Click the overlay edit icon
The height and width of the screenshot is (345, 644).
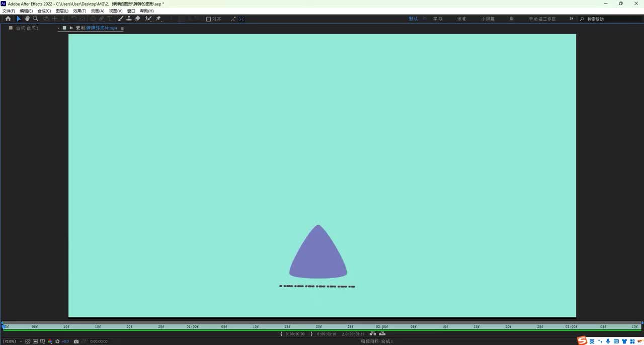(382, 333)
